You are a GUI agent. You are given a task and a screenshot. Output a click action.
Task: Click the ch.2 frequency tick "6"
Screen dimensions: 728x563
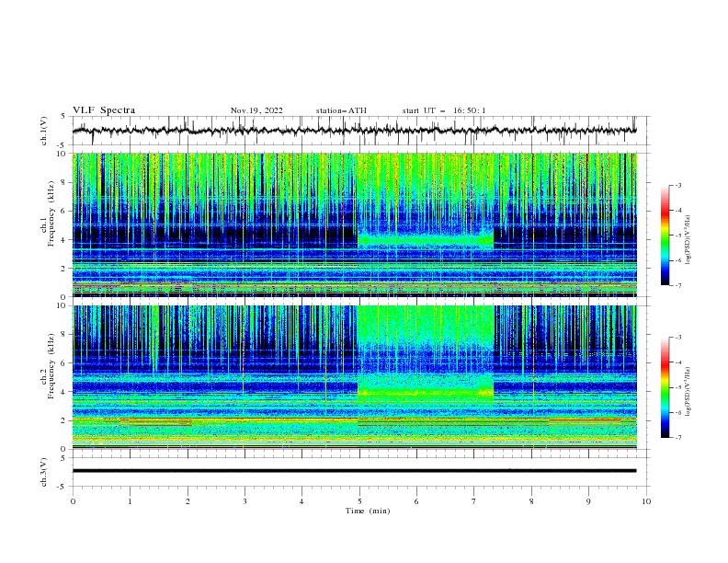coord(65,363)
